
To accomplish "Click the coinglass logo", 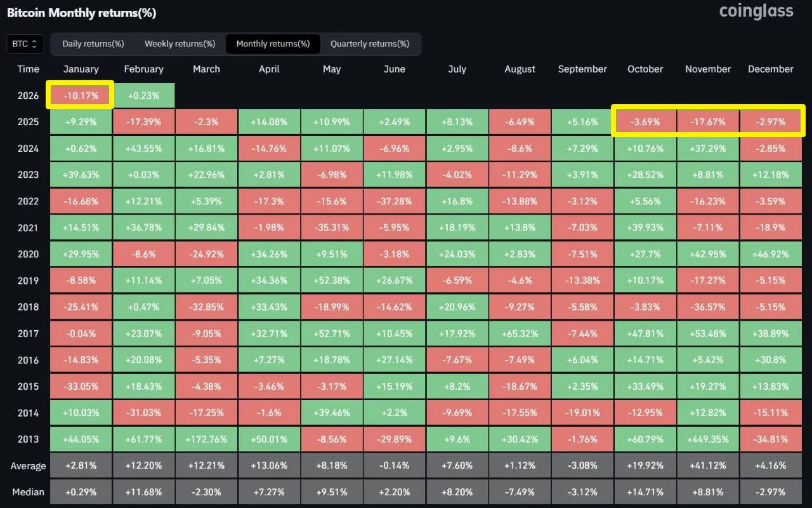I will coord(756,11).
